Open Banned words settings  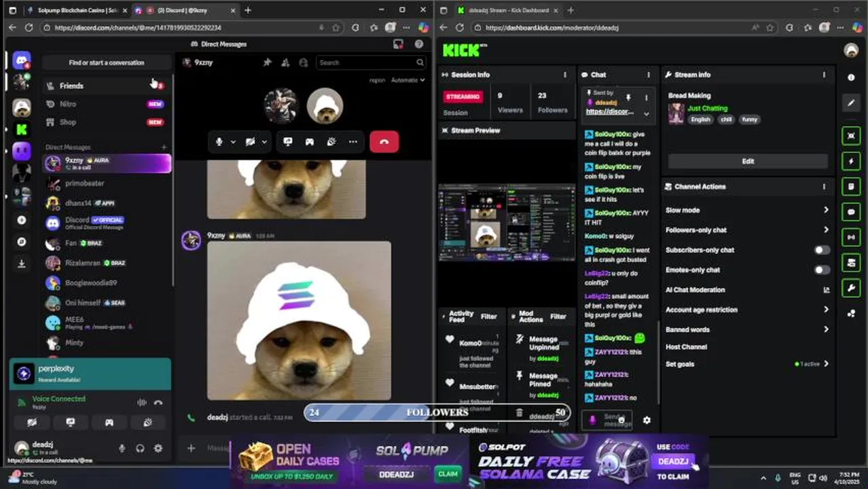(x=747, y=329)
